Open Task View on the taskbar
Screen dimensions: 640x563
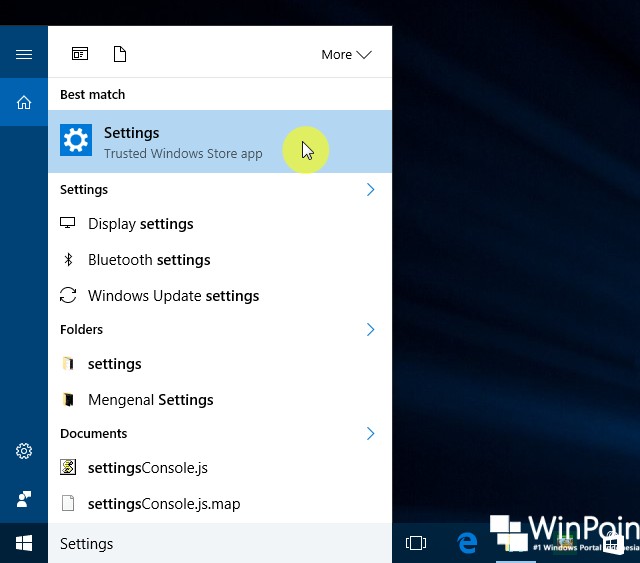(416, 543)
